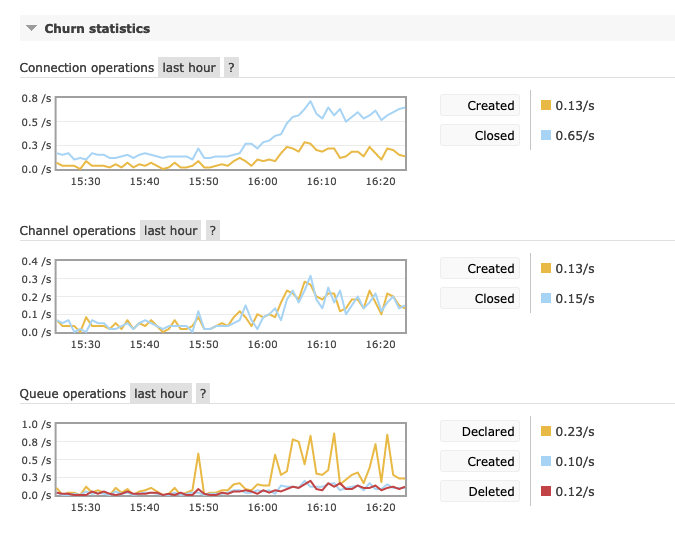This screenshot has width=675, height=548.
Task: Open the Connection operations help question mark
Action: pyautogui.click(x=231, y=68)
